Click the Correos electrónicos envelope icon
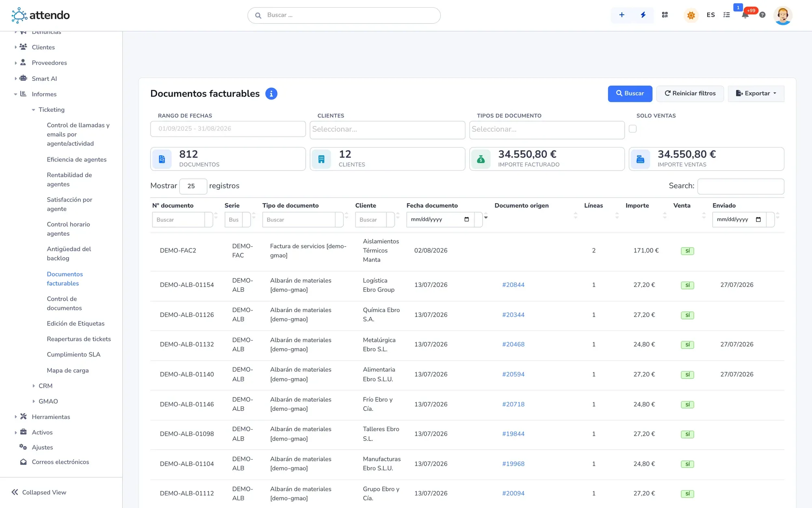Viewport: 812px width, 508px height. point(24,462)
